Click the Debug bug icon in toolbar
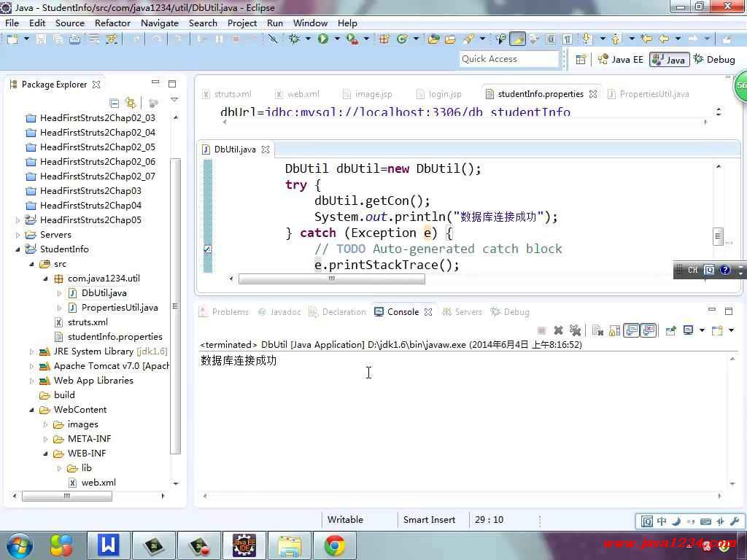The image size is (747, 560). pyautogui.click(x=295, y=39)
